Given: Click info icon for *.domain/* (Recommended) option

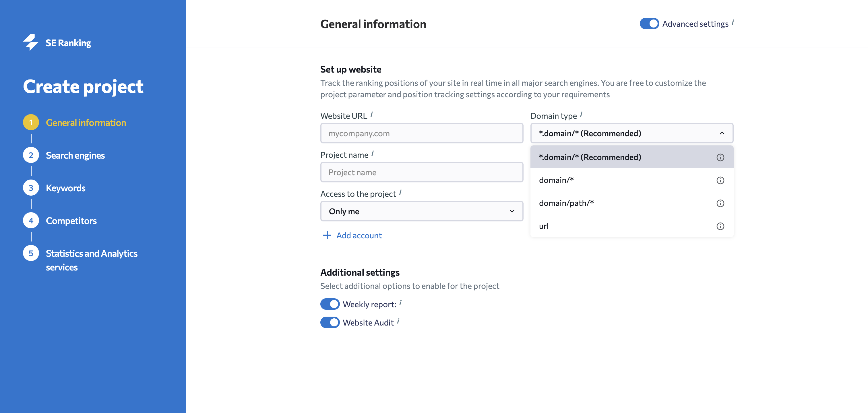Looking at the screenshot, I should (x=720, y=157).
